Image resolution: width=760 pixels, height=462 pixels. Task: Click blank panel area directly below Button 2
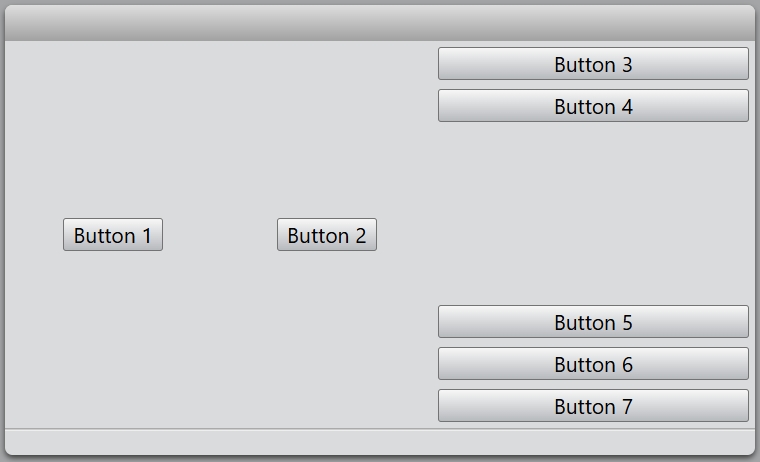[x=327, y=330]
